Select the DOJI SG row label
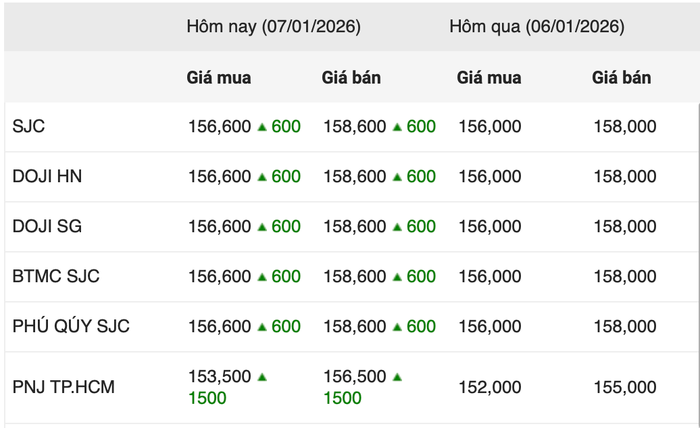This screenshot has width=700, height=428. click(47, 227)
